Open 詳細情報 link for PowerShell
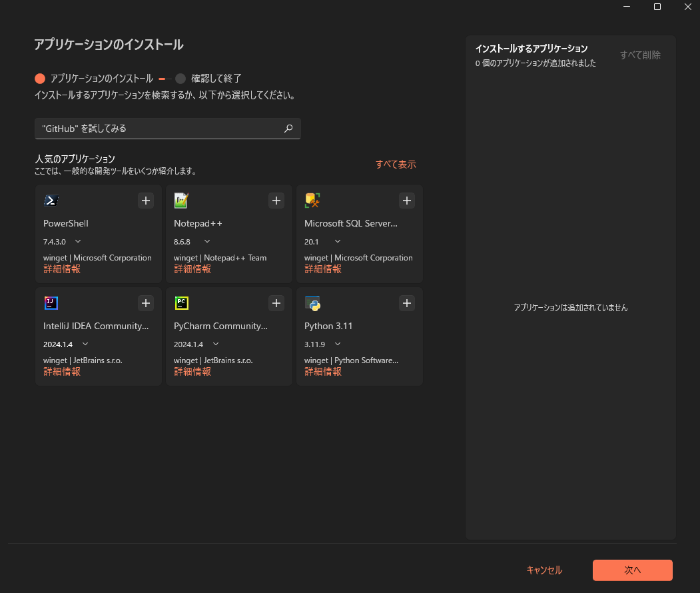This screenshot has width=700, height=593. tap(61, 269)
